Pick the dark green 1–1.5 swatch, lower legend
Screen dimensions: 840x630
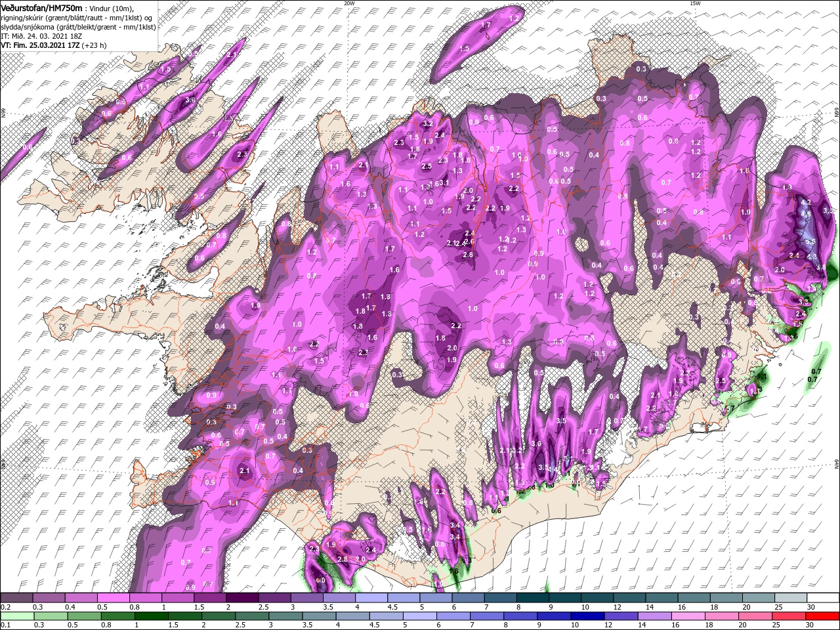152,616
